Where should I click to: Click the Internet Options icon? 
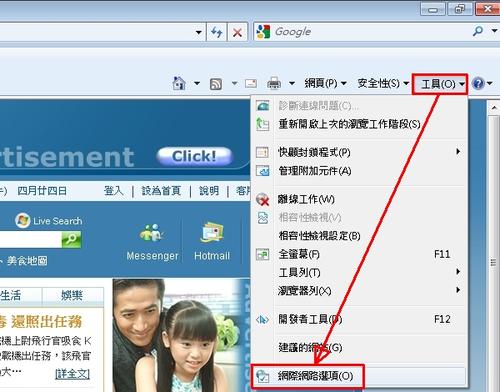[263, 376]
